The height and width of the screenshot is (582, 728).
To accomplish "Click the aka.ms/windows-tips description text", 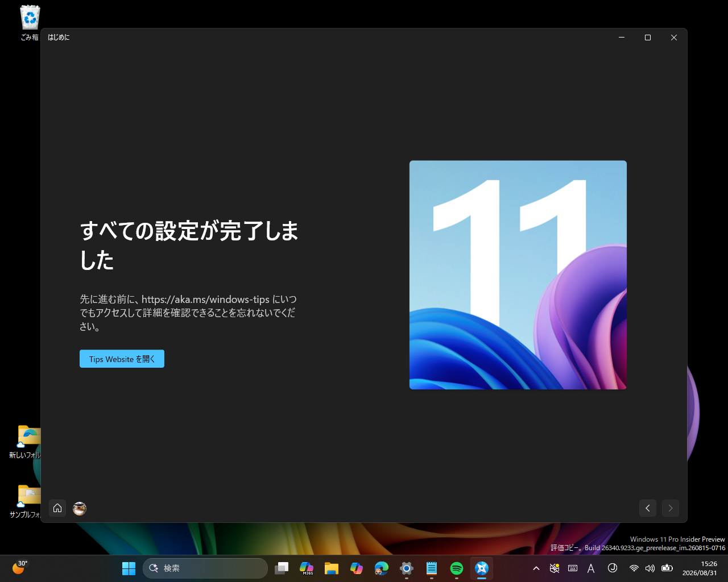I will click(188, 313).
